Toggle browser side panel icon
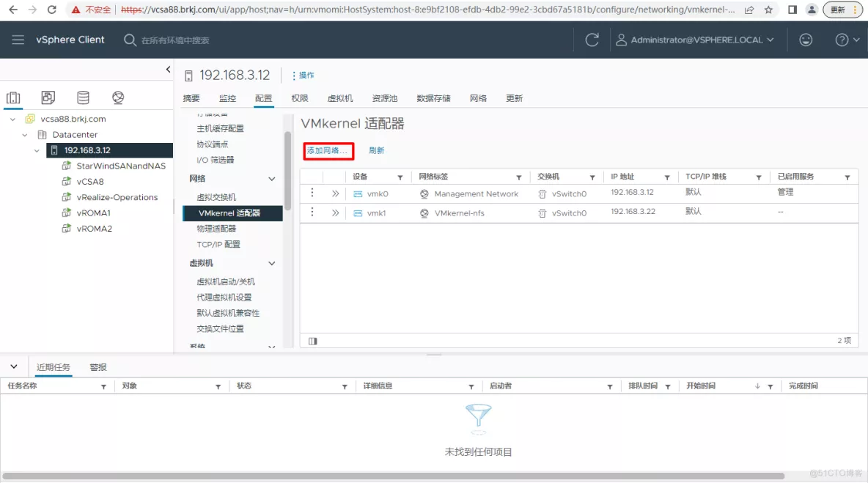 click(x=792, y=10)
